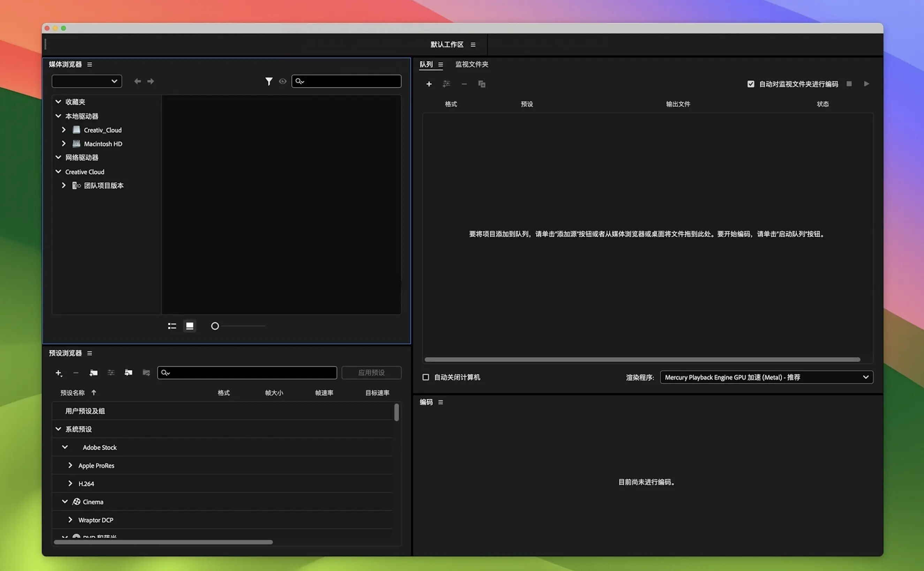924x571 pixels.
Task: Click the delete preset minus icon in 预设浏览器
Action: pos(76,373)
